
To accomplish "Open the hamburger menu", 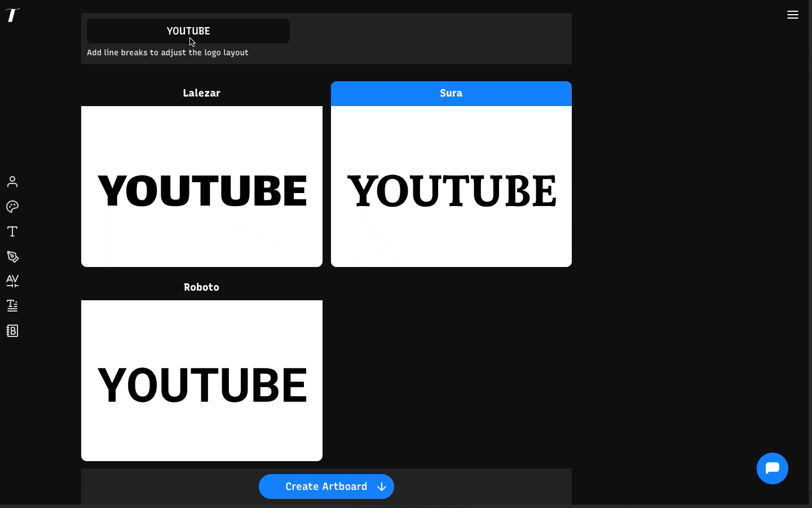I will click(793, 15).
